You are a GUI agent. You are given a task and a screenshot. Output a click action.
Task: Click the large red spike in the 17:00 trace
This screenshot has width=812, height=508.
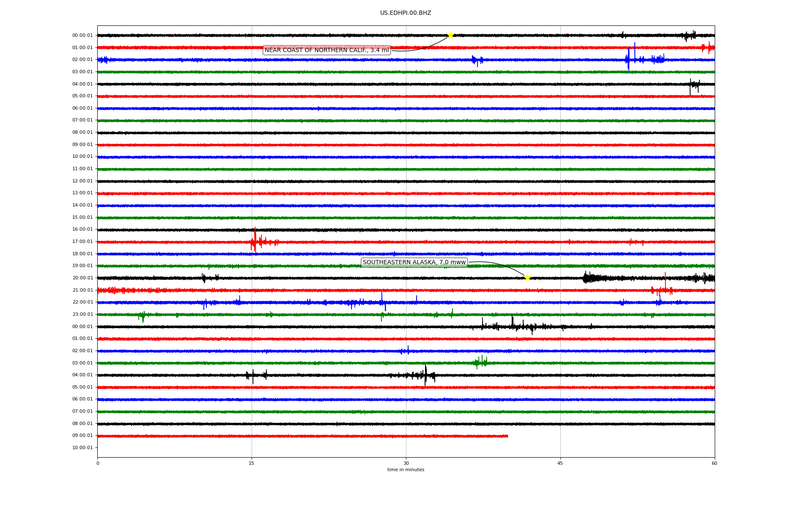tap(255, 240)
